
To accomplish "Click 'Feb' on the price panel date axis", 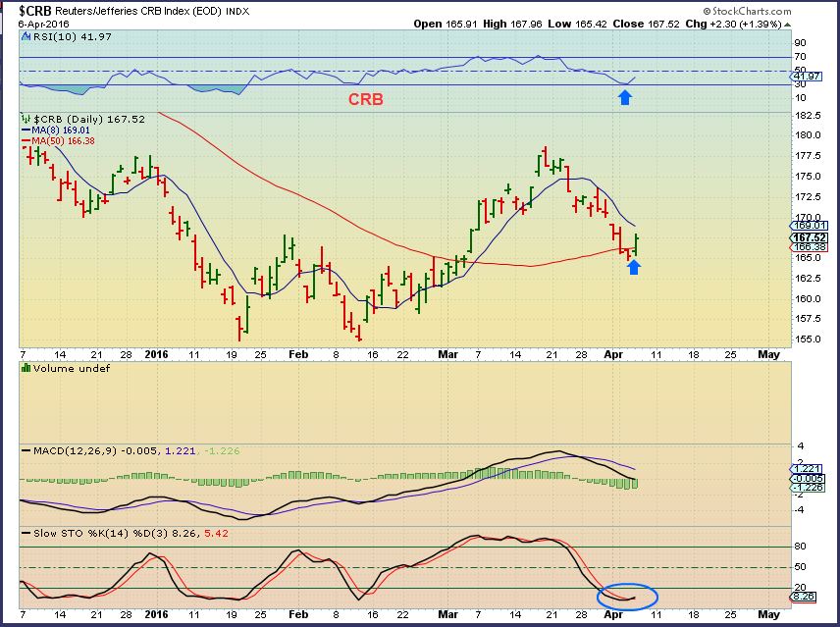I will coord(298,354).
